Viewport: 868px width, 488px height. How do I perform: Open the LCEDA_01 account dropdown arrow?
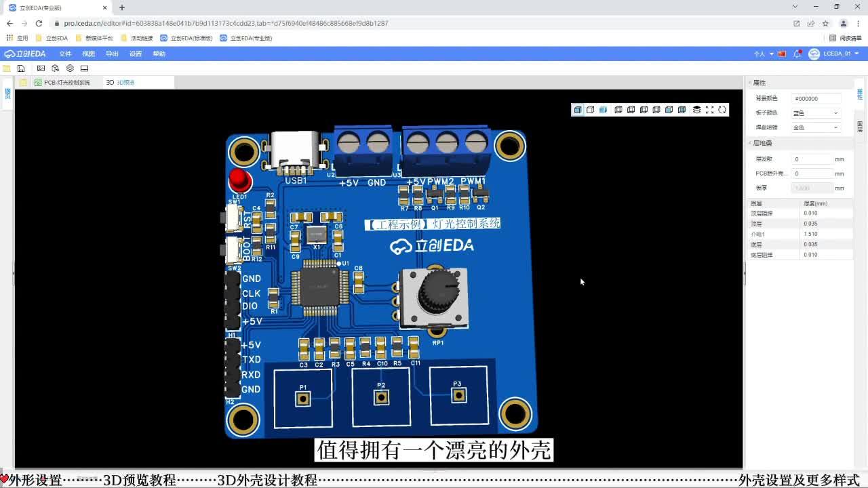pos(856,54)
